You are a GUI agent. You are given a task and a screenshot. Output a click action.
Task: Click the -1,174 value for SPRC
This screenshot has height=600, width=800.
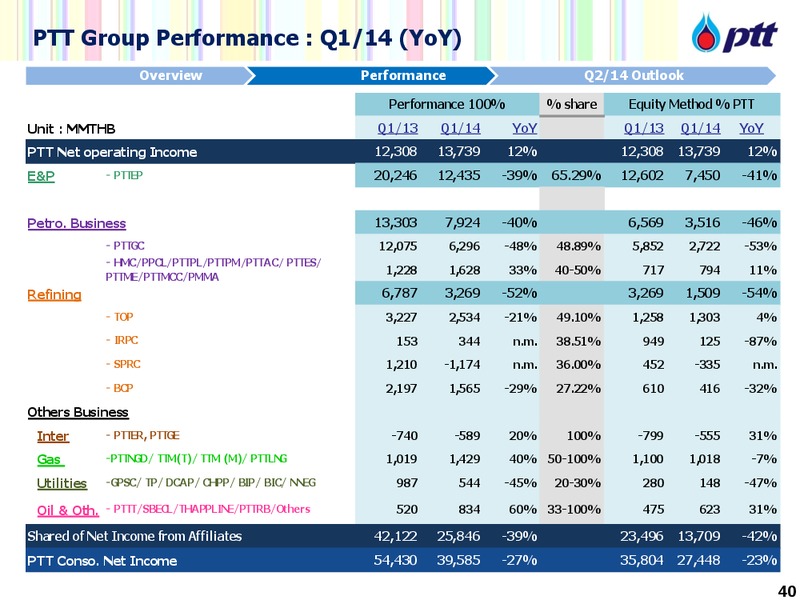tap(463, 365)
